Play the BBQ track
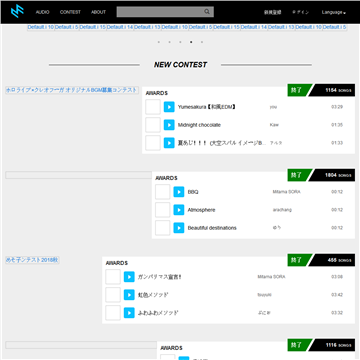 point(179,192)
